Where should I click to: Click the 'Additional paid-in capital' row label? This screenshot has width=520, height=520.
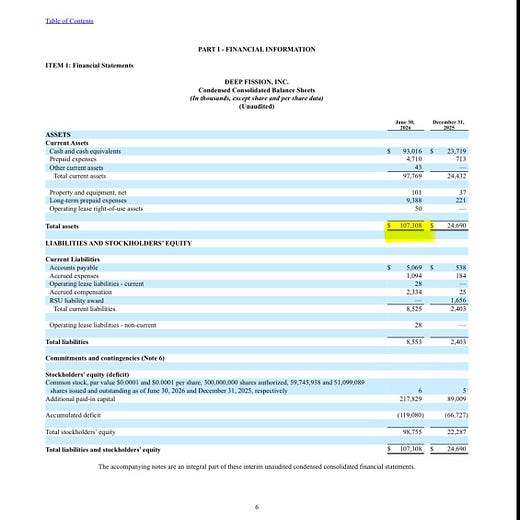click(80, 399)
